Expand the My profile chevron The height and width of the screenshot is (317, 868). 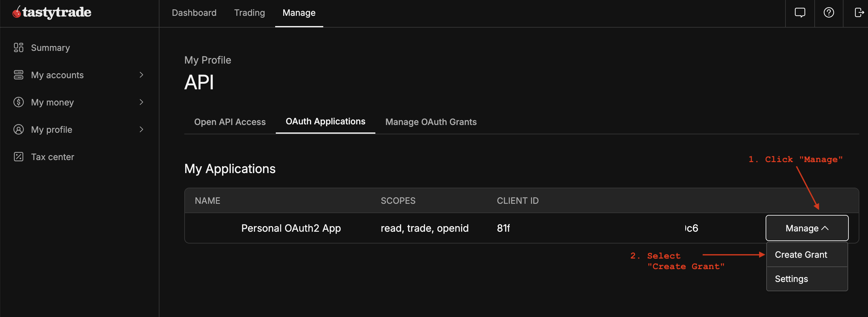pos(141,129)
